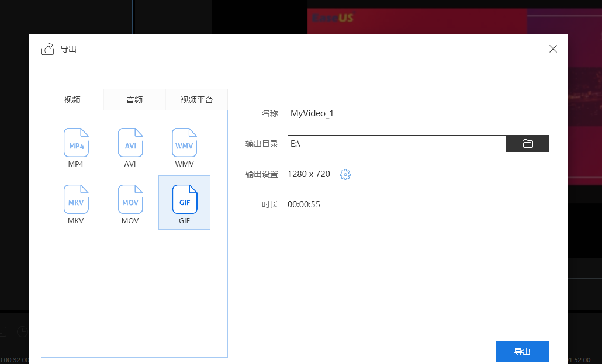602x364 pixels.
Task: Close the export dialog
Action: 553,49
